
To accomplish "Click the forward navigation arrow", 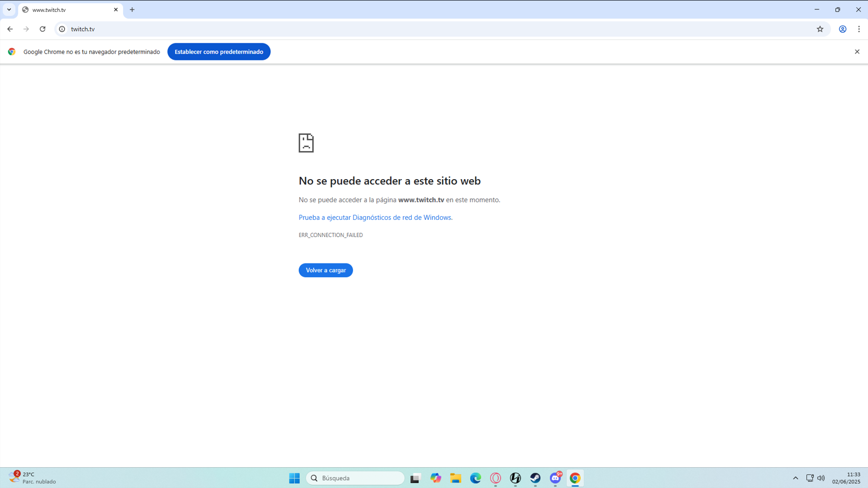I will pos(26,29).
